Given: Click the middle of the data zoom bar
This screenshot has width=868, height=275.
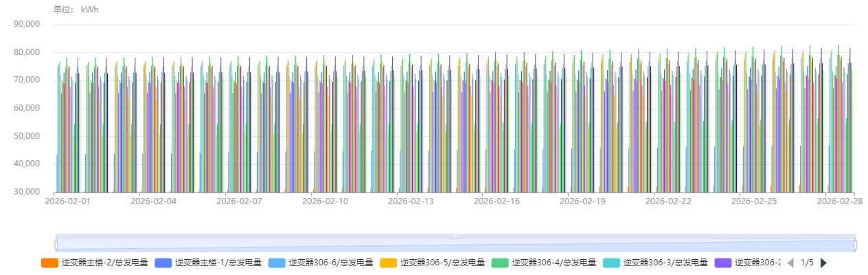Looking at the screenshot, I should 455,245.
